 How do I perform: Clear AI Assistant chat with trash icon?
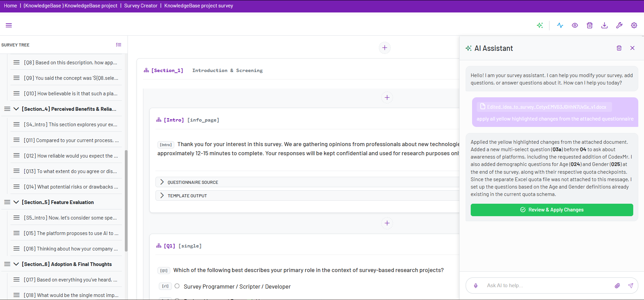(x=619, y=48)
